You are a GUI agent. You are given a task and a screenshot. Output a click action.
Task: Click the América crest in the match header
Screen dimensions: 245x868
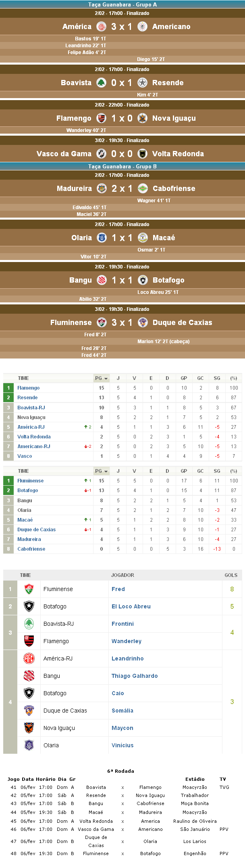tap(102, 27)
